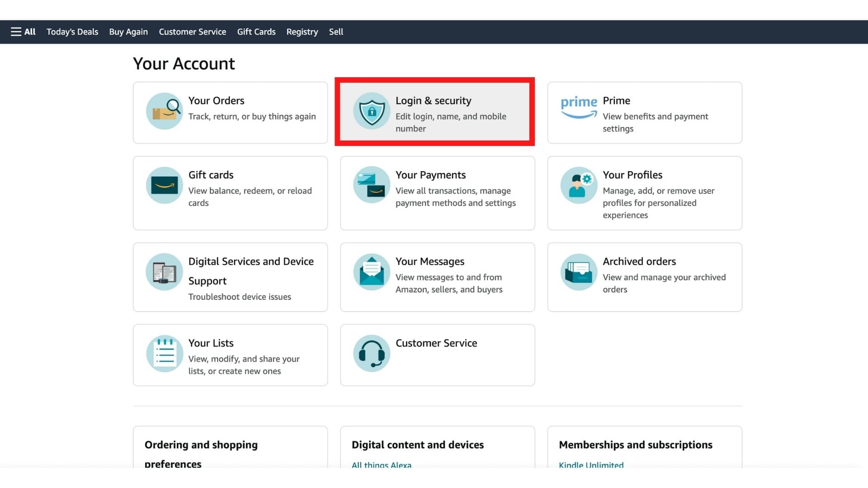Viewport: 868px width, 488px height.
Task: Click 'View benefits and payment settings' text
Action: pos(655,122)
